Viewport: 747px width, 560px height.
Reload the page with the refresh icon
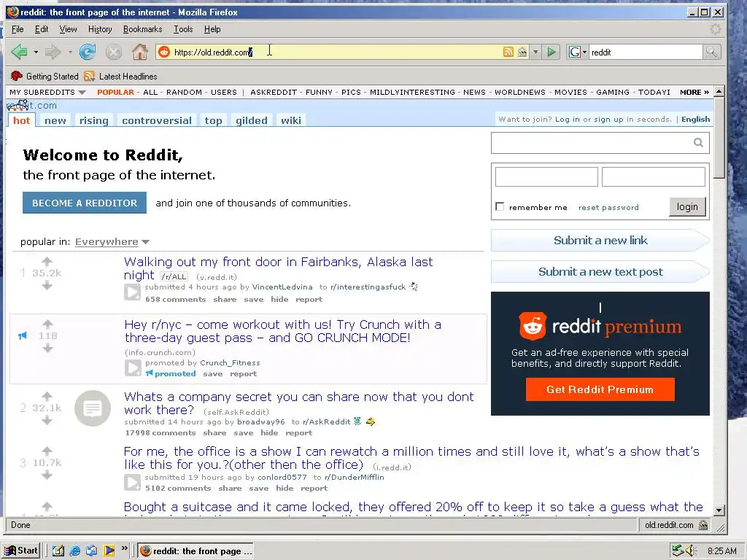pos(88,52)
